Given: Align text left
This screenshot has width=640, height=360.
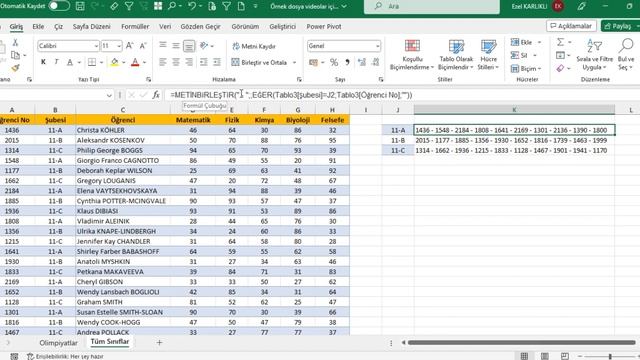Looking at the screenshot, I should [x=162, y=62].
